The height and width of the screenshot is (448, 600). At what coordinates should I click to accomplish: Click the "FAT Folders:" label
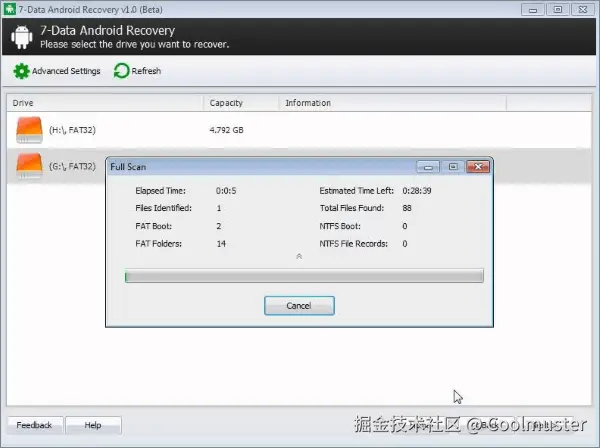point(158,244)
